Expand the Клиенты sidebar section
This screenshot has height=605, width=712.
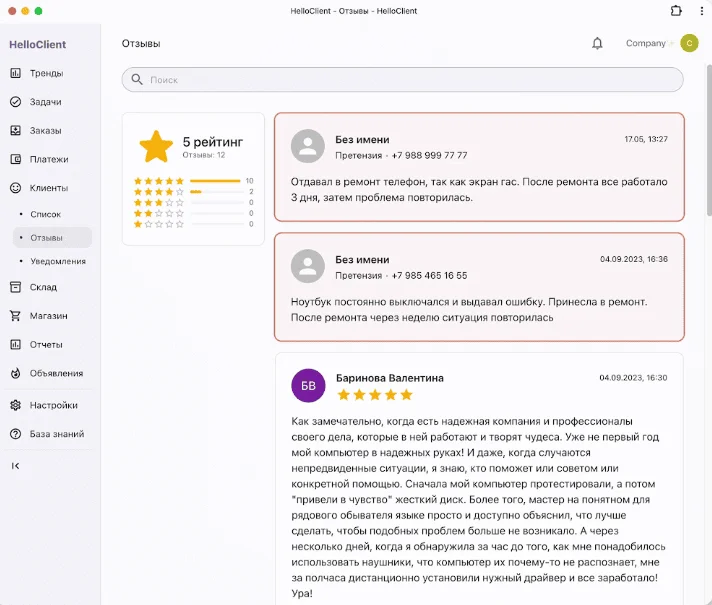48,188
